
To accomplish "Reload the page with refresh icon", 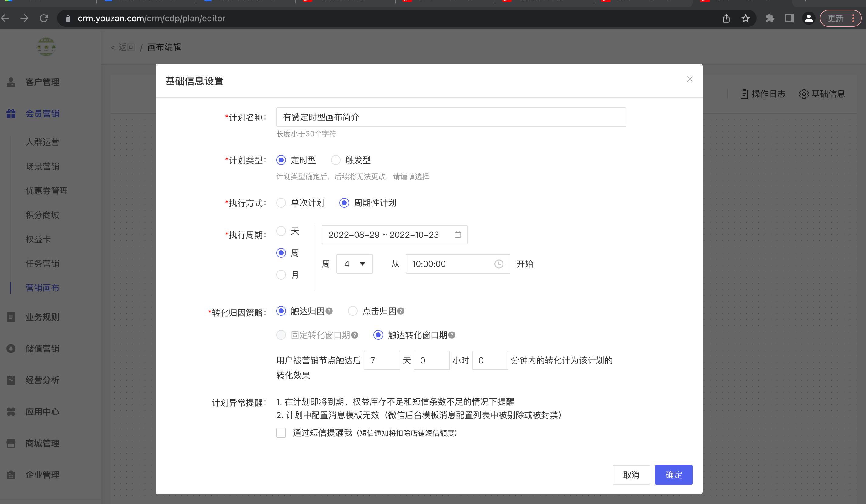I will pos(44,18).
